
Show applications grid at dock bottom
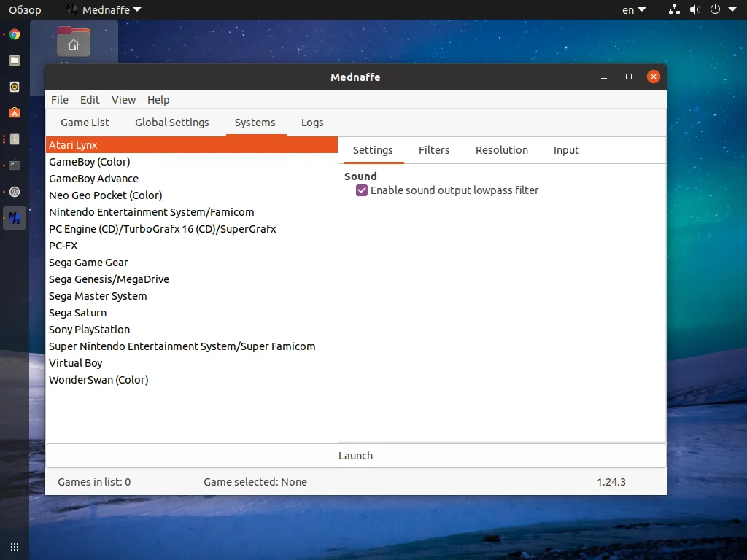pos(15,546)
